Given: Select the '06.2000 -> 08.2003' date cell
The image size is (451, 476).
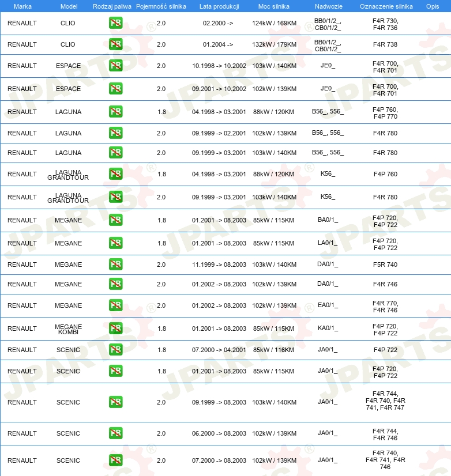Looking at the screenshot, I should (x=219, y=433).
